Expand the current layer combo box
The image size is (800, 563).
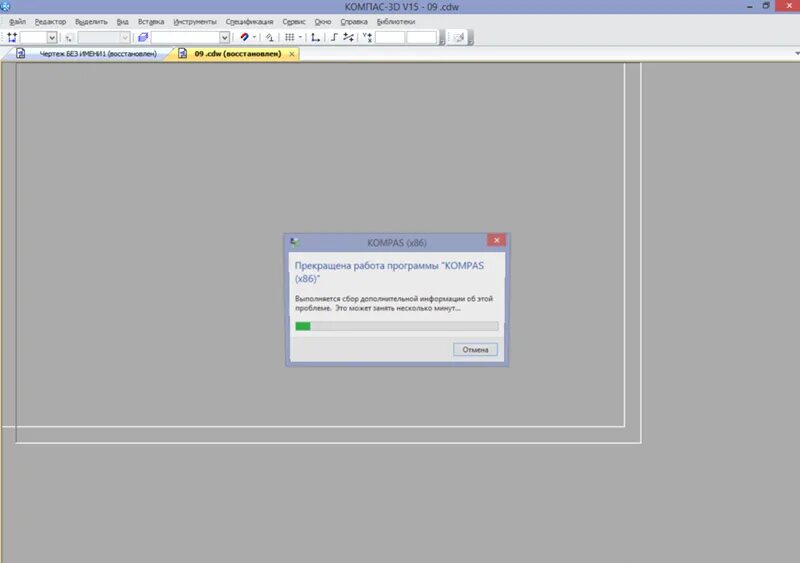tap(224, 38)
